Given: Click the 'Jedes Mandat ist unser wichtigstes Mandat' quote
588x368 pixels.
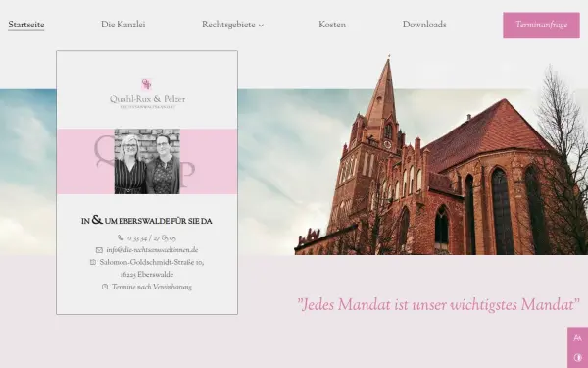Looking at the screenshot, I should click(438, 304).
